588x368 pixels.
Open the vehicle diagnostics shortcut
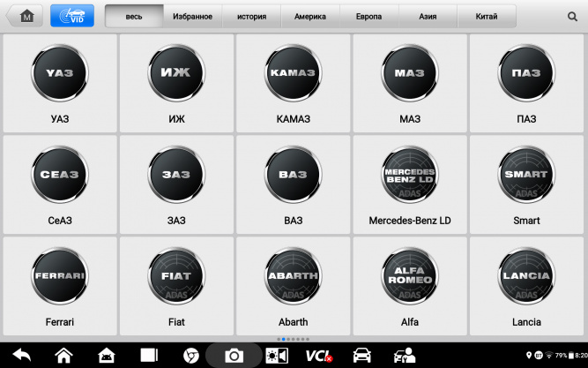[361, 356]
